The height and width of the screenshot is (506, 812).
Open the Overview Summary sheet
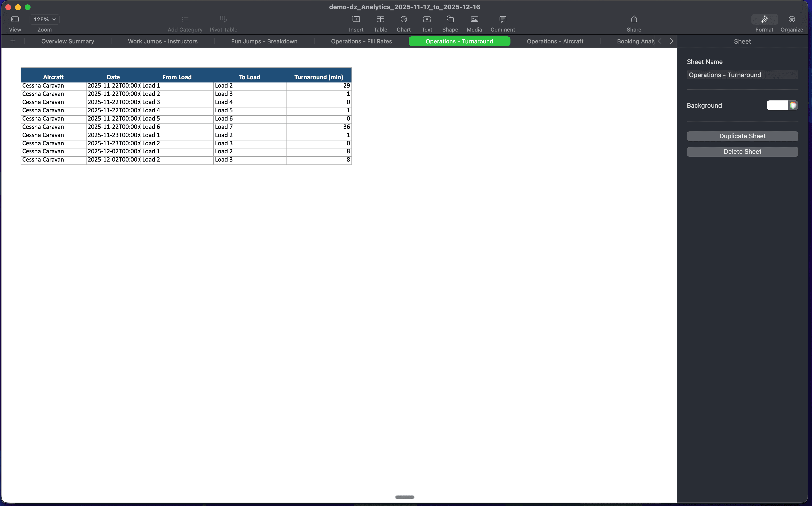[x=68, y=41]
